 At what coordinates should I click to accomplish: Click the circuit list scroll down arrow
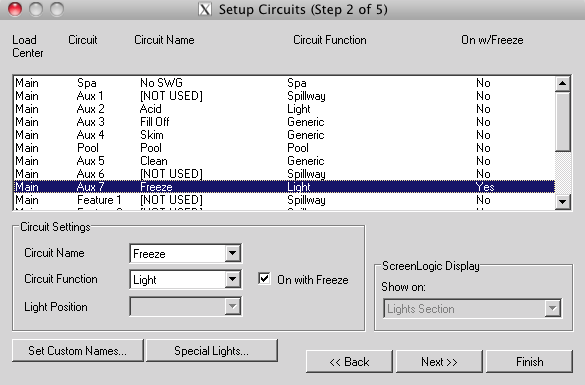(x=563, y=202)
